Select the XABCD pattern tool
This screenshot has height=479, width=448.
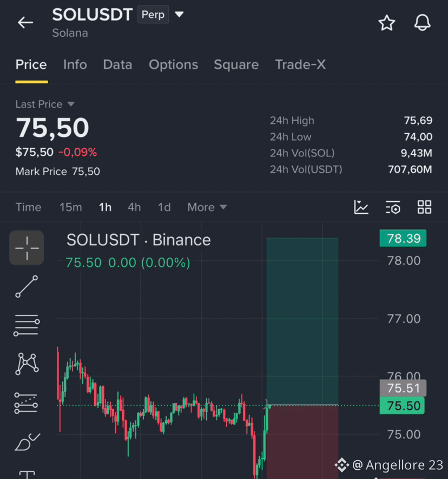(x=27, y=364)
